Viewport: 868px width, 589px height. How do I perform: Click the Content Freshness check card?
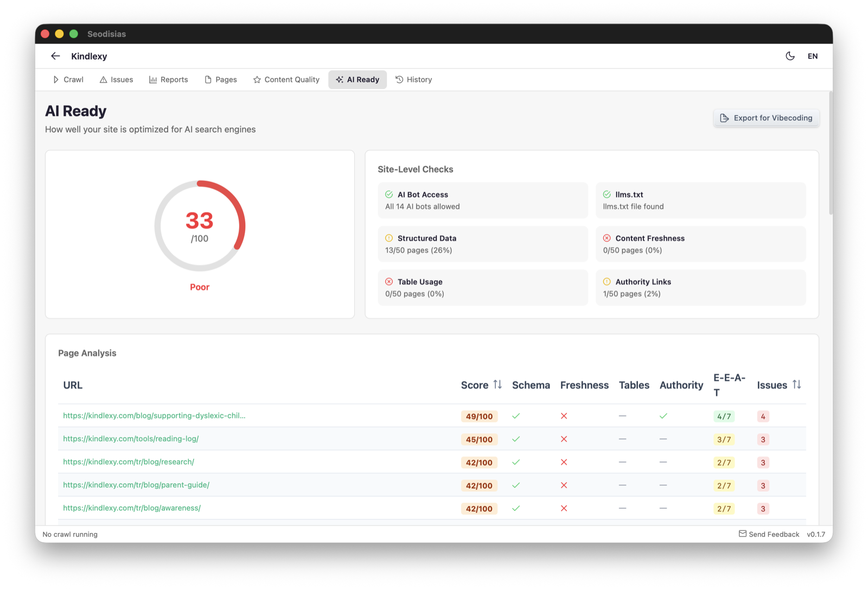[x=701, y=244]
